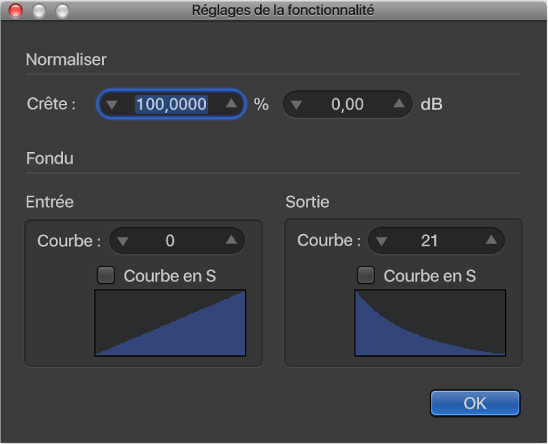This screenshot has width=548, height=444.
Task: Enable Courbe en S for Sortie
Action: (366, 275)
